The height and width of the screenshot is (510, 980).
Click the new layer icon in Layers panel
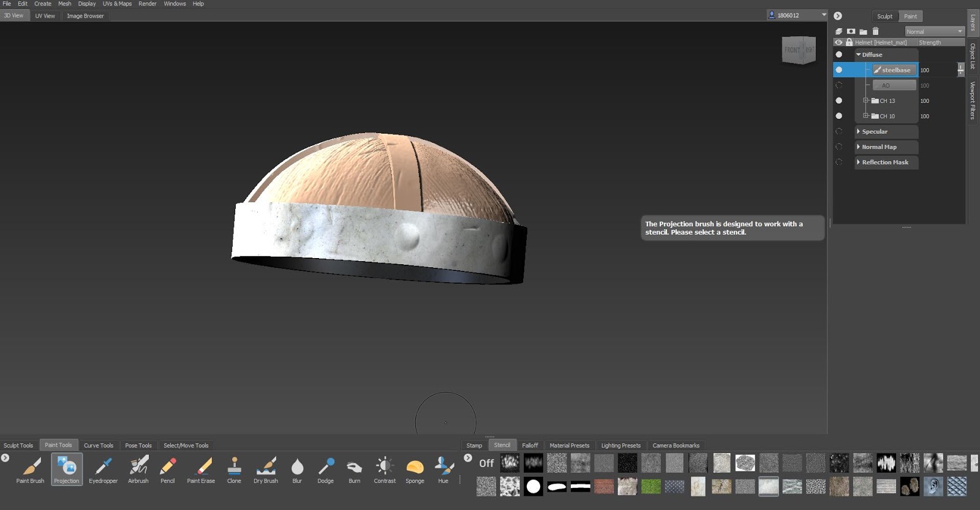tap(839, 31)
